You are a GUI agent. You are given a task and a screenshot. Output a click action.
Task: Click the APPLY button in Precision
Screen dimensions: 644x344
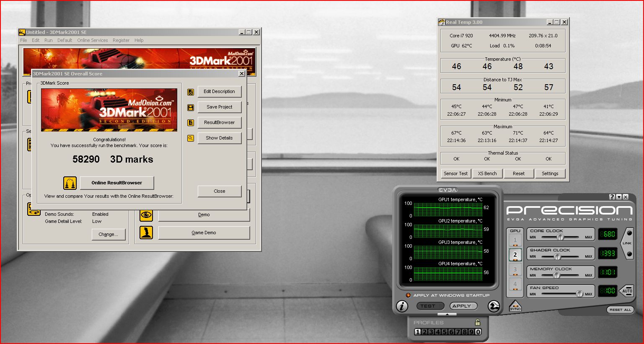pyautogui.click(x=463, y=306)
